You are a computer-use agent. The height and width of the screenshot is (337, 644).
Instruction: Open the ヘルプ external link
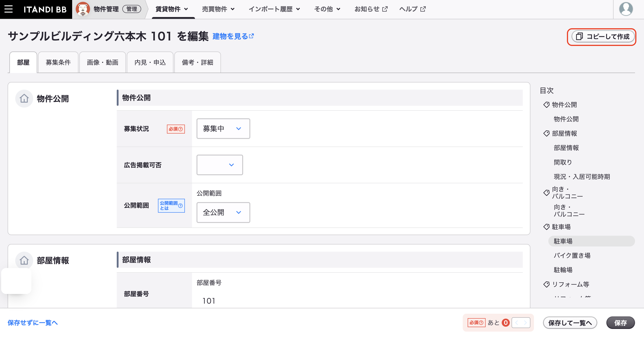[x=412, y=9]
